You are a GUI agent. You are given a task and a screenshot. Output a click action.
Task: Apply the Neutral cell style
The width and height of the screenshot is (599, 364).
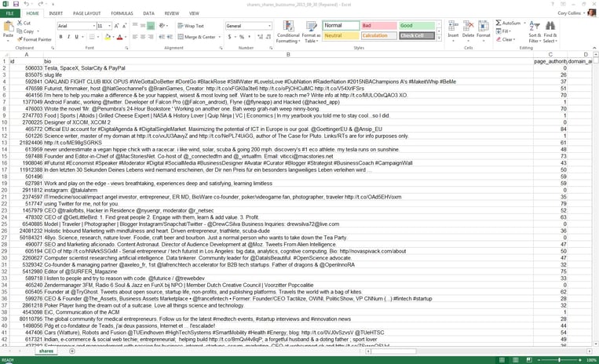(342, 35)
